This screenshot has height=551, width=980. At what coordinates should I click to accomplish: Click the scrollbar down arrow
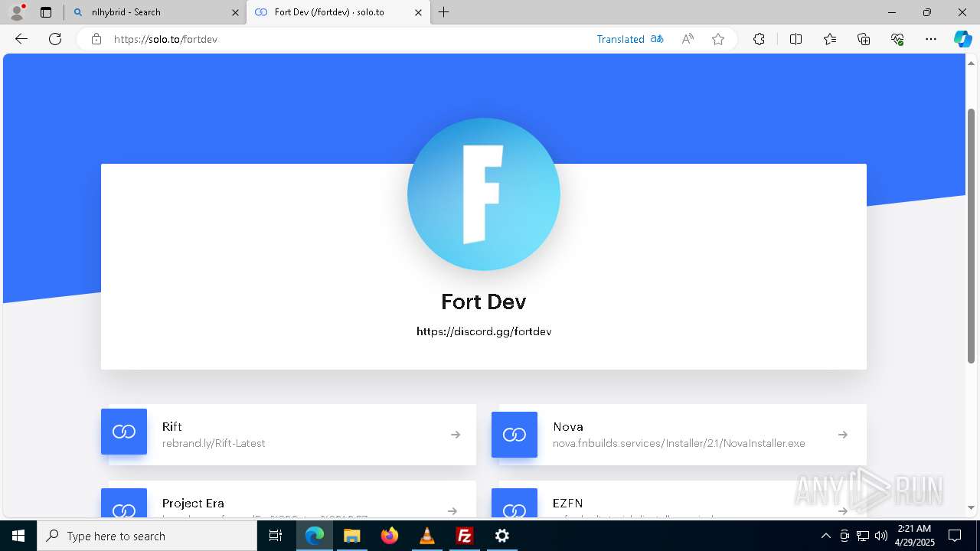pyautogui.click(x=972, y=507)
